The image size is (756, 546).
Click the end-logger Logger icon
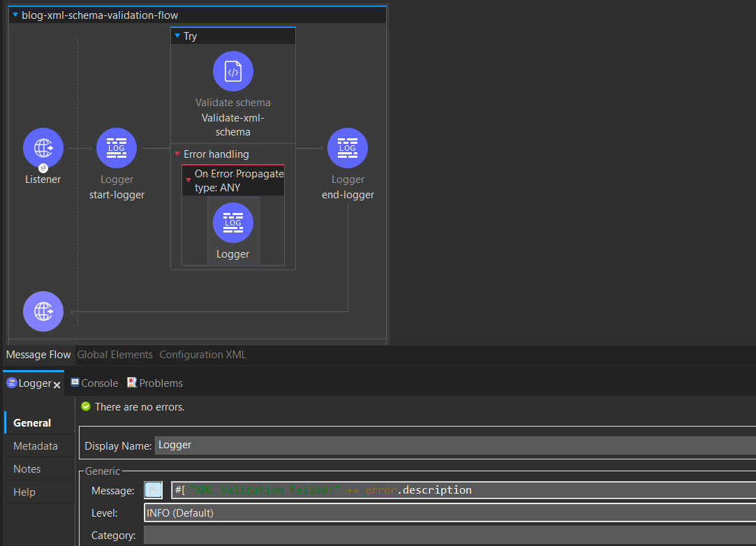click(x=348, y=148)
